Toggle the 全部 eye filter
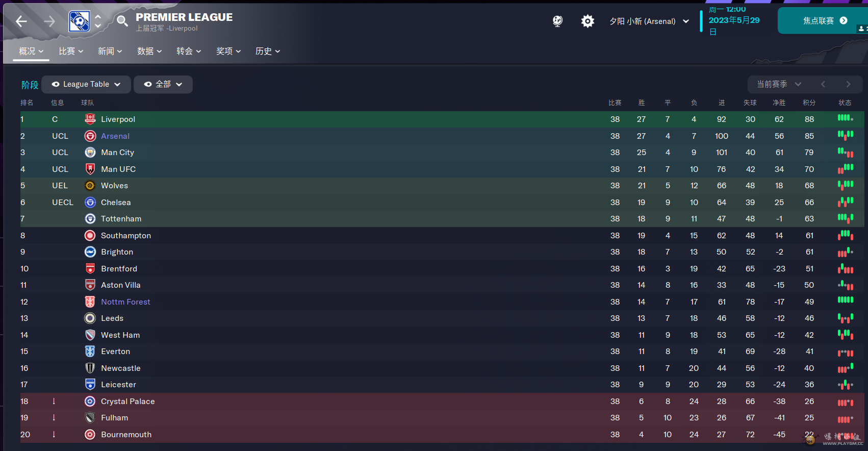868x451 pixels. click(x=163, y=84)
